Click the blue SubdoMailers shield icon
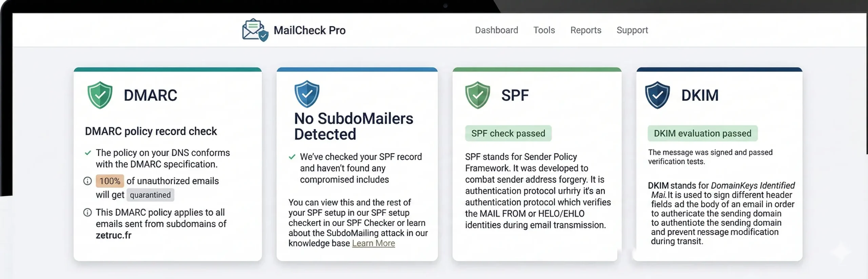868x279 pixels. point(307,94)
